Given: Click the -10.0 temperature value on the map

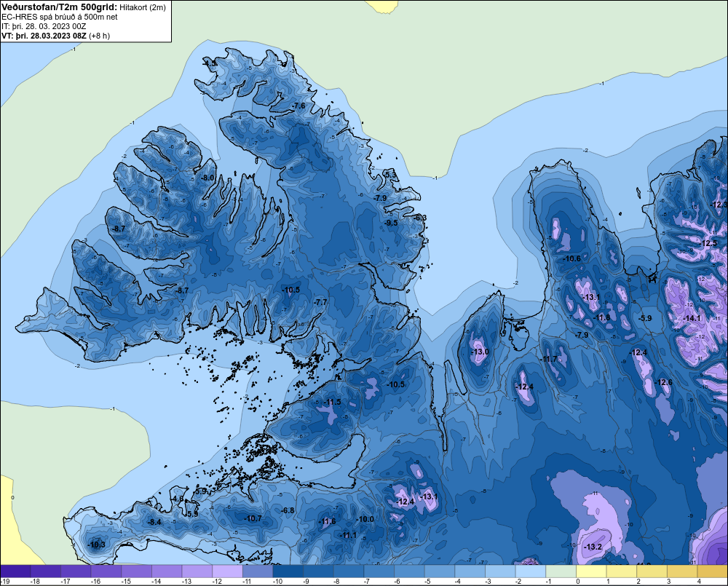Looking at the screenshot, I should (x=365, y=520).
